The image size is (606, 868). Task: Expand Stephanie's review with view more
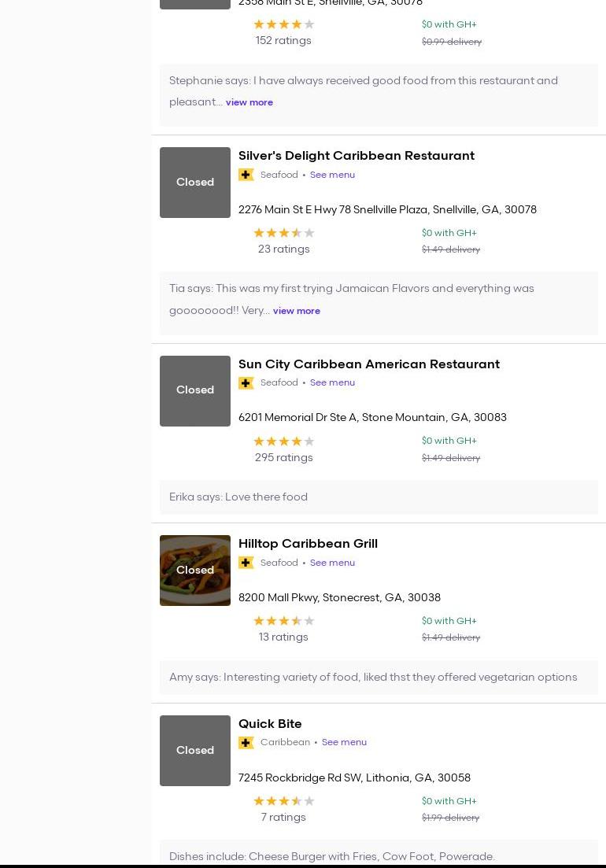click(x=249, y=102)
